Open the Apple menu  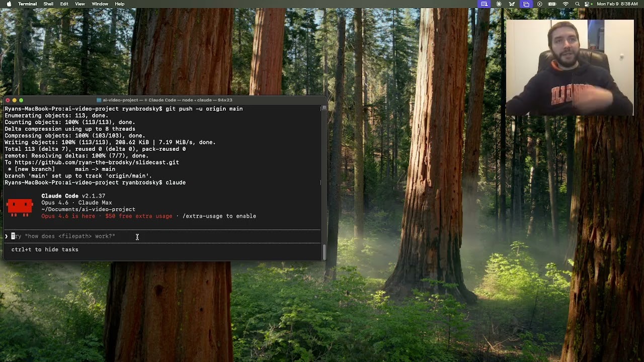pyautogui.click(x=9, y=4)
